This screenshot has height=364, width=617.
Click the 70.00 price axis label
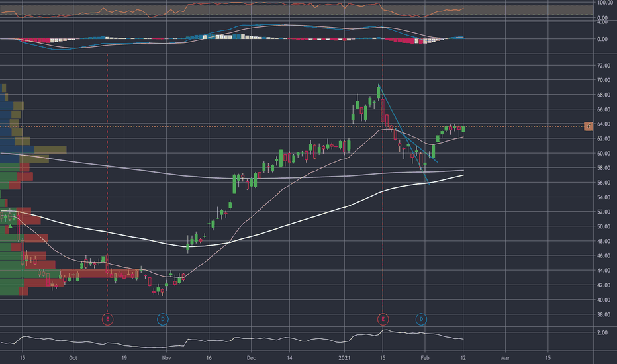604,80
